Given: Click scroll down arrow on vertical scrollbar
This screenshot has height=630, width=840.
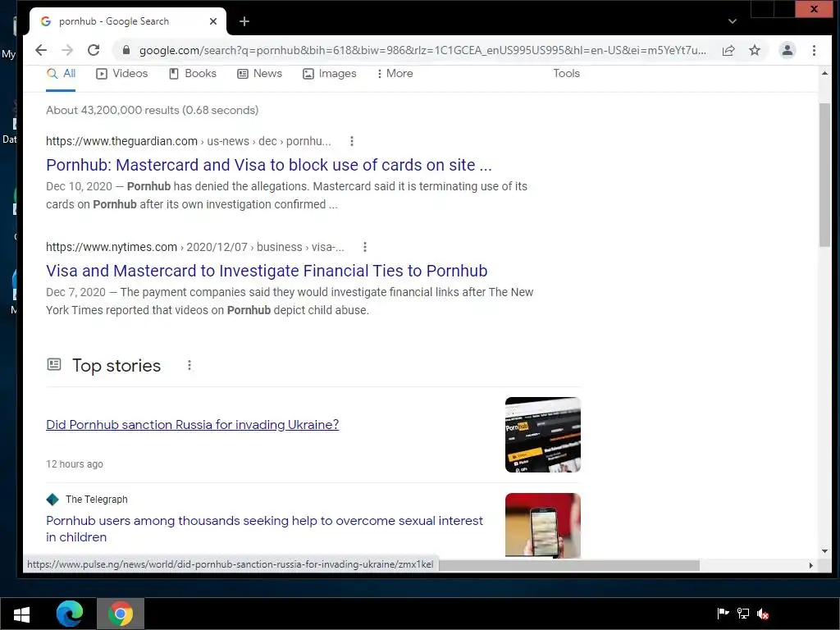Looking at the screenshot, I should (x=824, y=551).
